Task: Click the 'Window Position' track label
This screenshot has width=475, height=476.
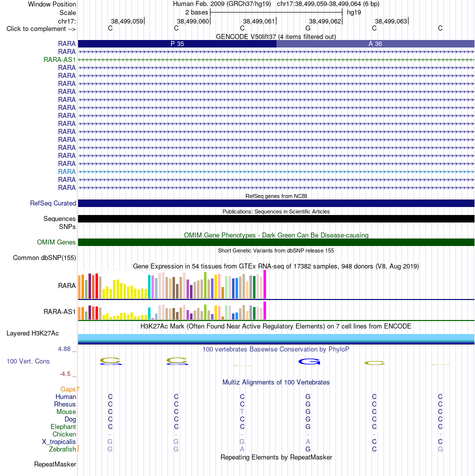Action: (52, 4)
